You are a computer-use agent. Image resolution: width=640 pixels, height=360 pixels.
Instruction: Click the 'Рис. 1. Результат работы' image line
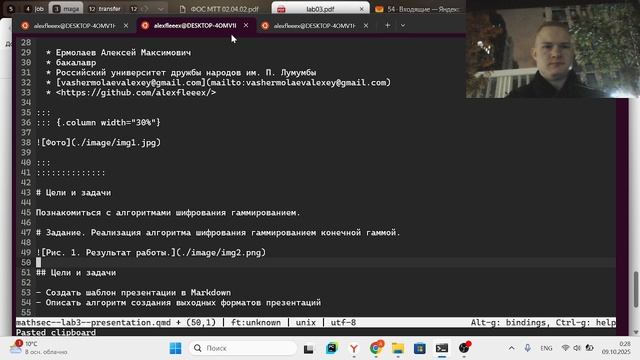click(x=151, y=253)
